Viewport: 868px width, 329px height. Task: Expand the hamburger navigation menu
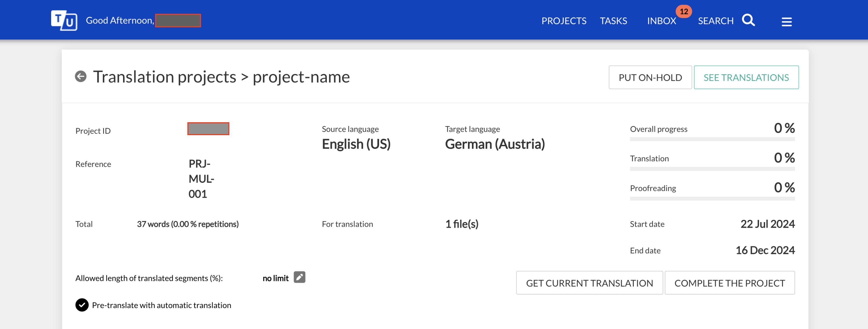[x=786, y=20]
